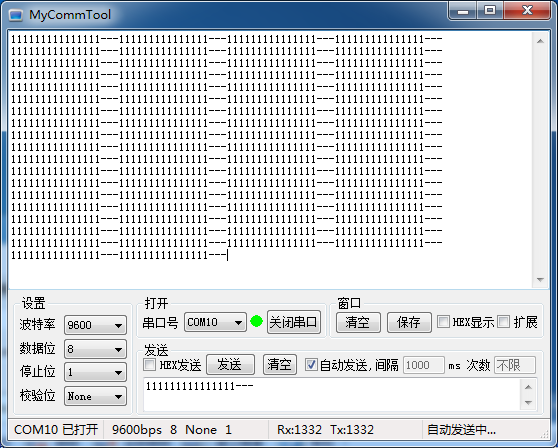Click the receive area scroll up arrow

coord(540,41)
